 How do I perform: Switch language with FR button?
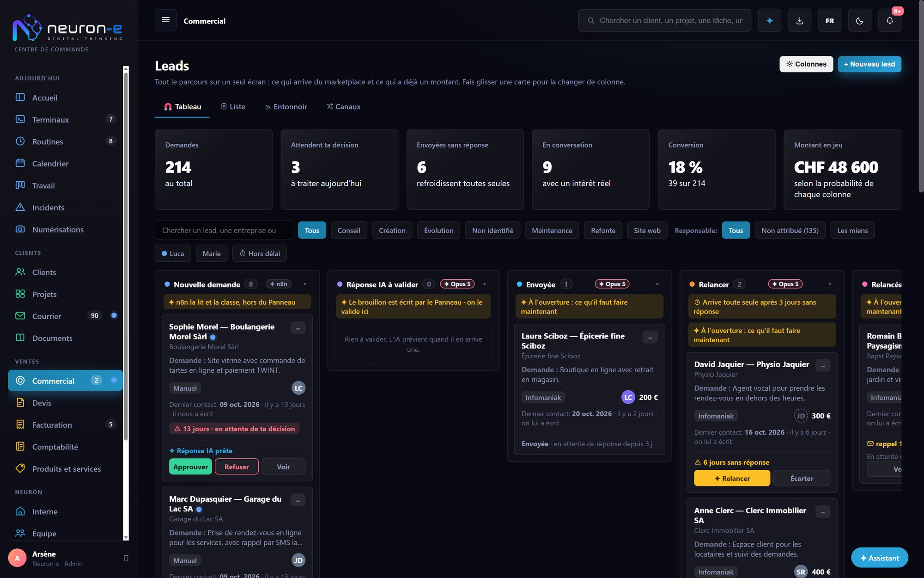(829, 20)
